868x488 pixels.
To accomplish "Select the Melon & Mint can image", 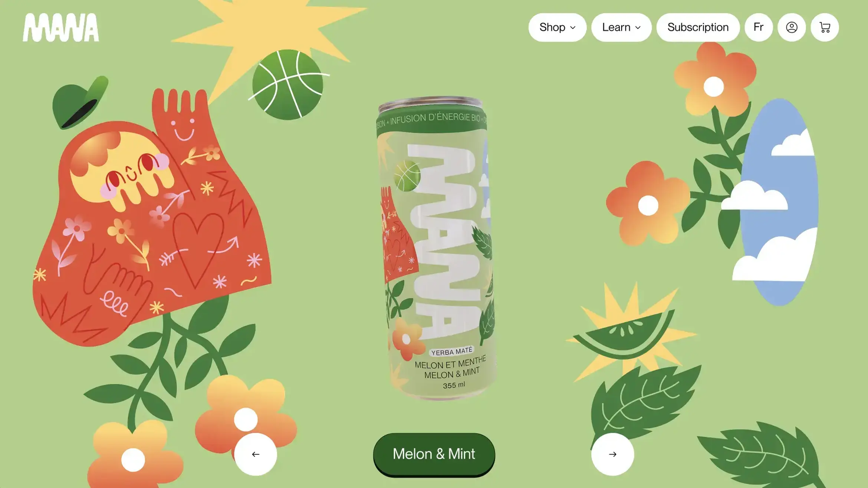I will [x=436, y=248].
